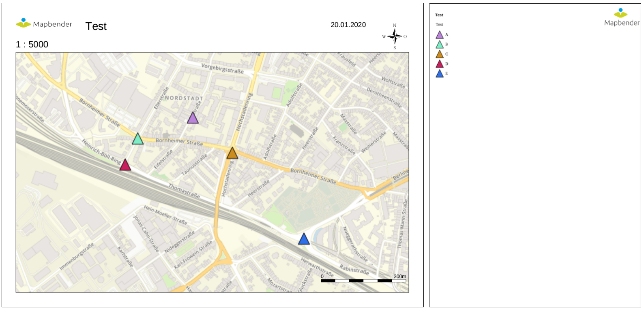The image size is (644, 313).
Task: Select the teal legend symbol B
Action: point(440,45)
